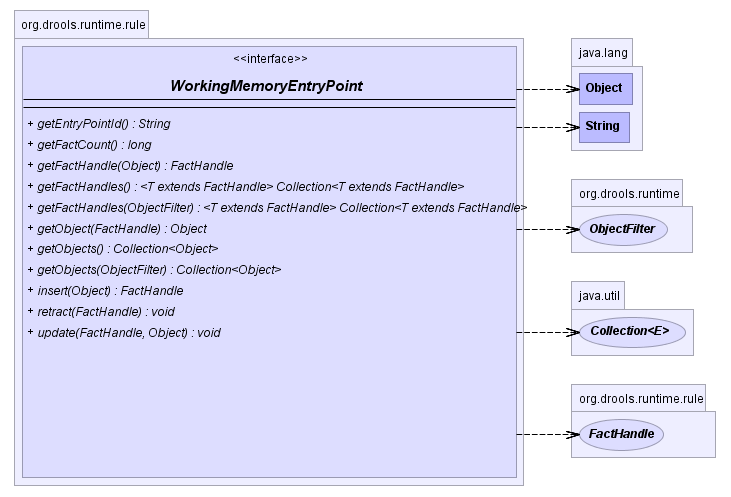Click the left org.drools.runtime.rule package tab
731x497 pixels.
(x=82, y=23)
